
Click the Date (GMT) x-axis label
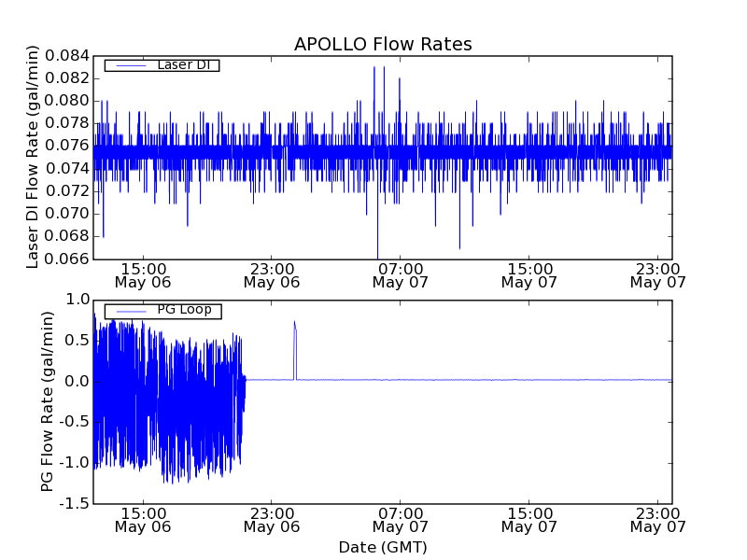pos(383,547)
